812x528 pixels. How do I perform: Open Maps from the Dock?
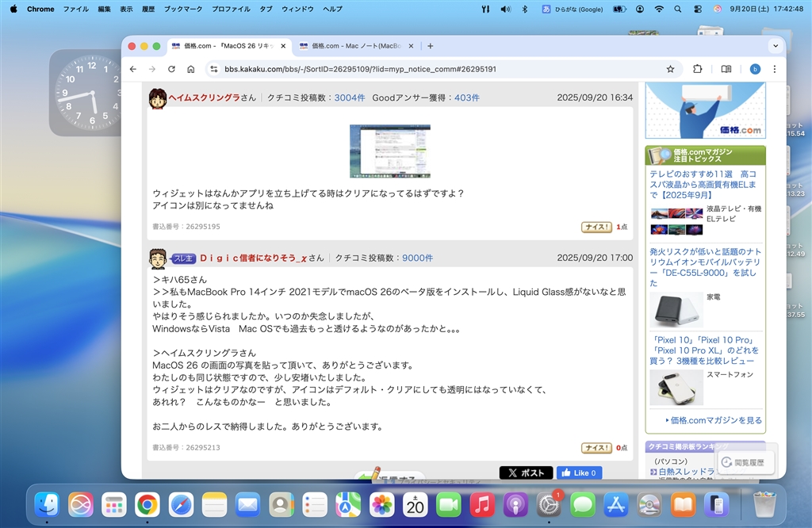[x=348, y=505]
